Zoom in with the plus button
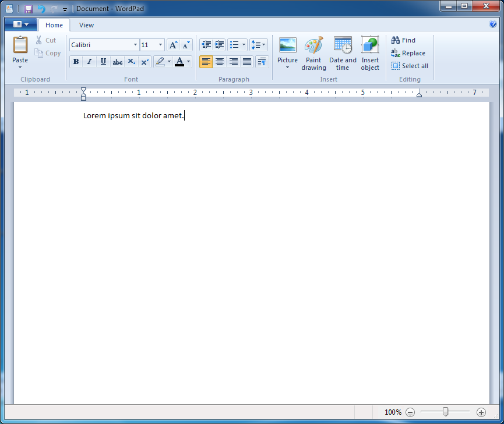504x424 pixels. point(481,412)
